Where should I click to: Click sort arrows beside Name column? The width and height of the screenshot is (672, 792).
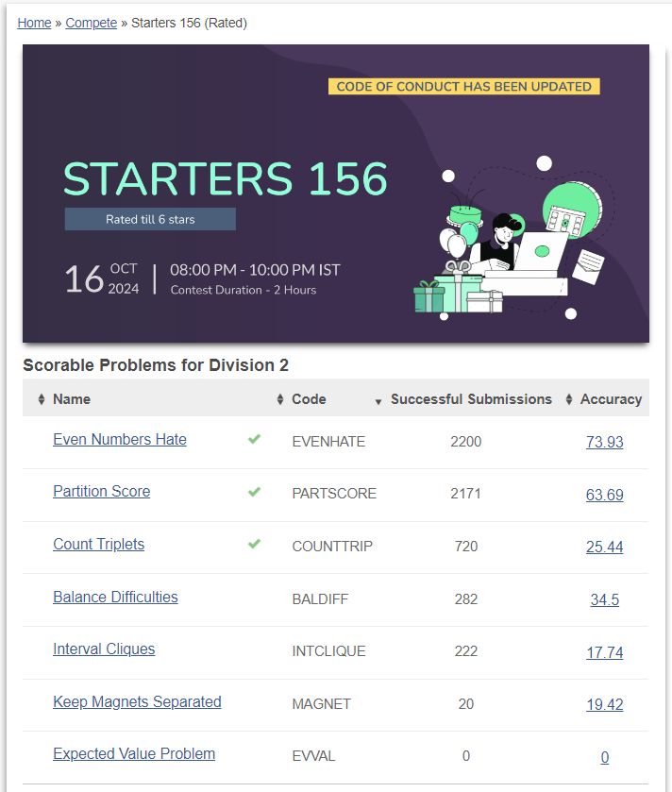pos(41,399)
